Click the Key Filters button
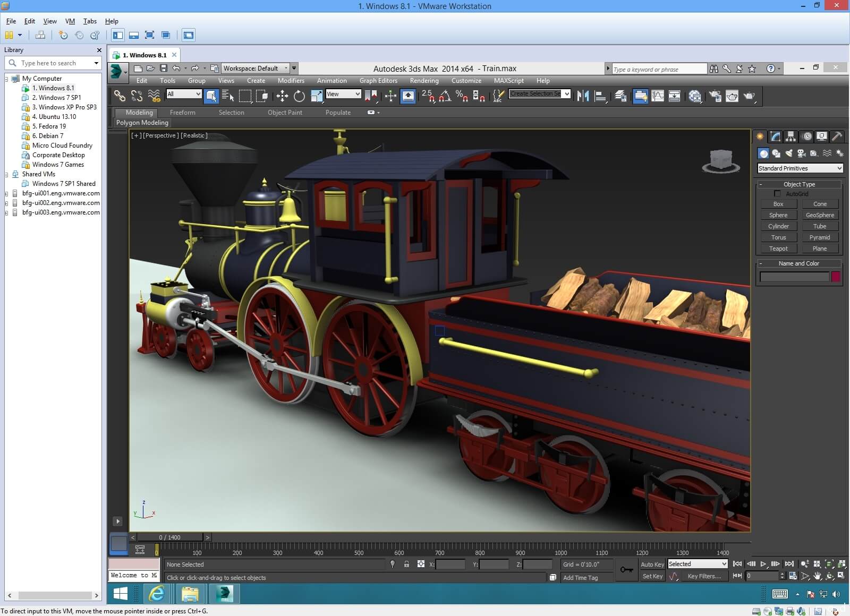This screenshot has height=616, width=850. (x=704, y=576)
